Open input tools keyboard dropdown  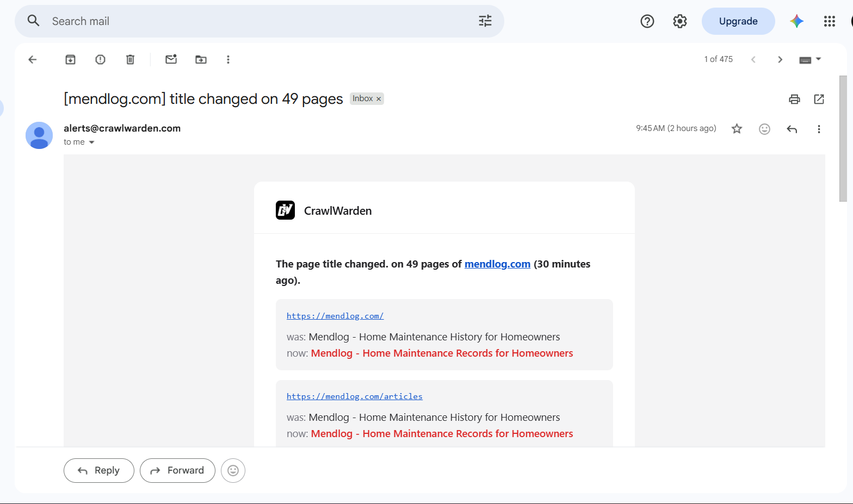(810, 59)
